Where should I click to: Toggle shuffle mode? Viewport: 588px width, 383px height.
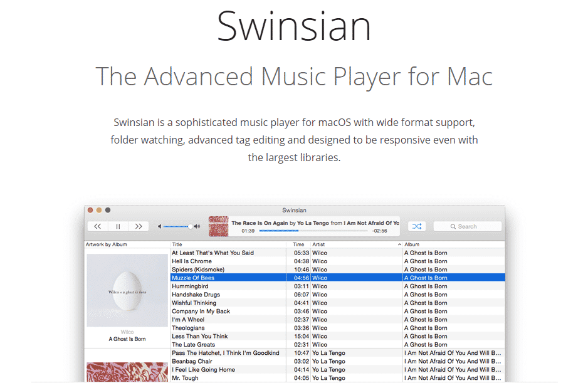point(417,226)
